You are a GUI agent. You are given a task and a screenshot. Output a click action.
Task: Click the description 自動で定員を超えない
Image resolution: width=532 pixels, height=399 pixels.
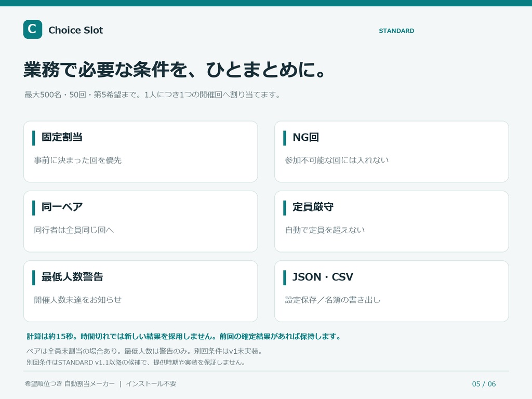point(325,230)
